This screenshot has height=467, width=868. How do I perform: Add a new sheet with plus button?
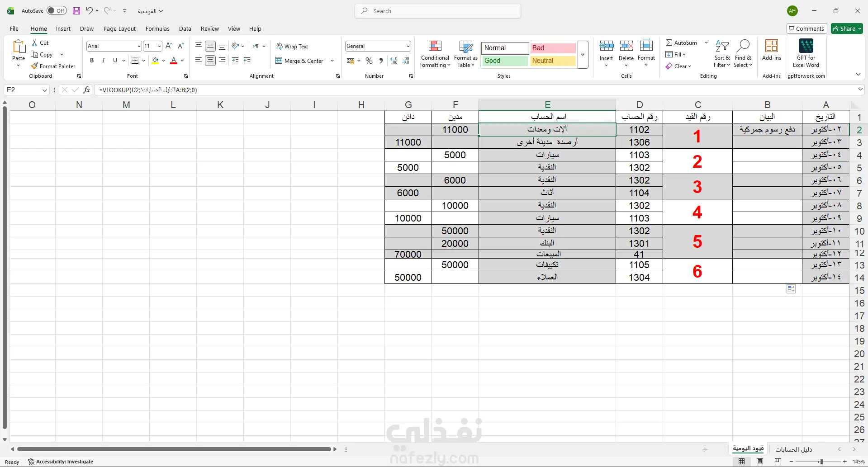point(705,449)
